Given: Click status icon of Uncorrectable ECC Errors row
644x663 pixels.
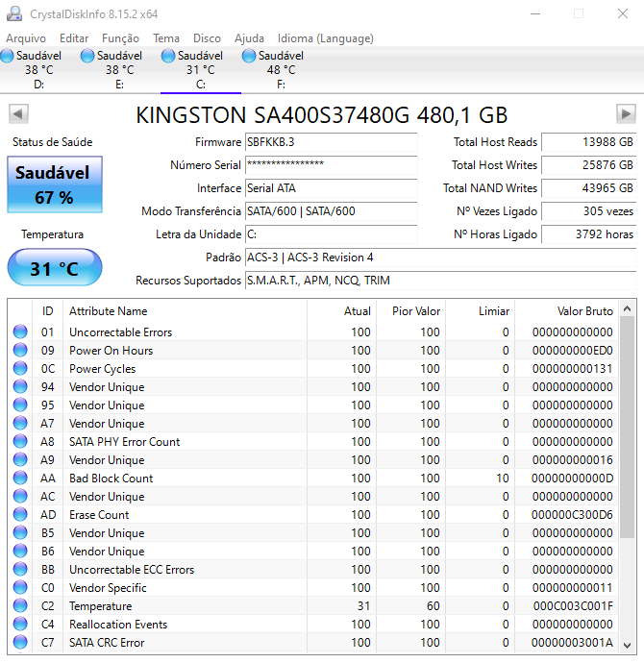Looking at the screenshot, I should (x=20, y=569).
